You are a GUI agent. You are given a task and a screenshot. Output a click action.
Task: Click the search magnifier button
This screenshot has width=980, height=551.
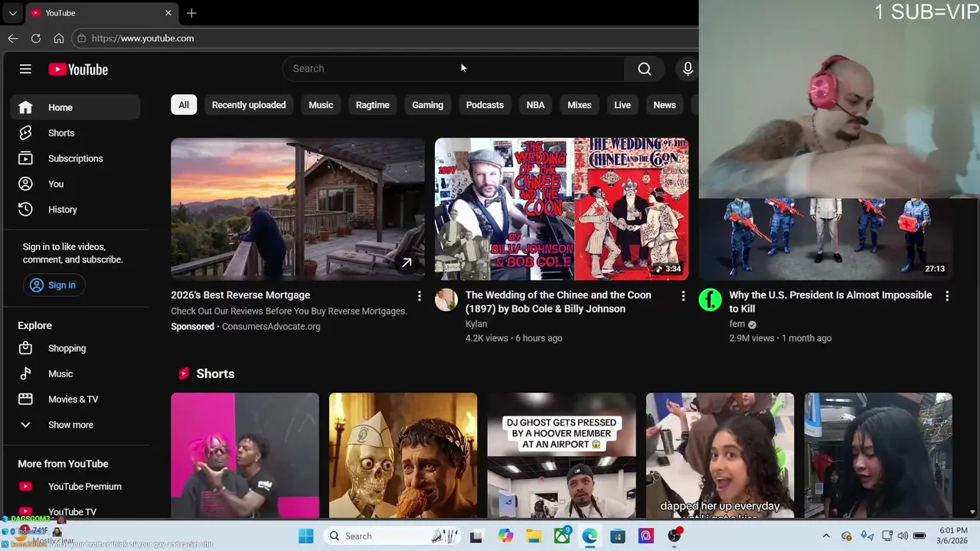[x=645, y=69]
